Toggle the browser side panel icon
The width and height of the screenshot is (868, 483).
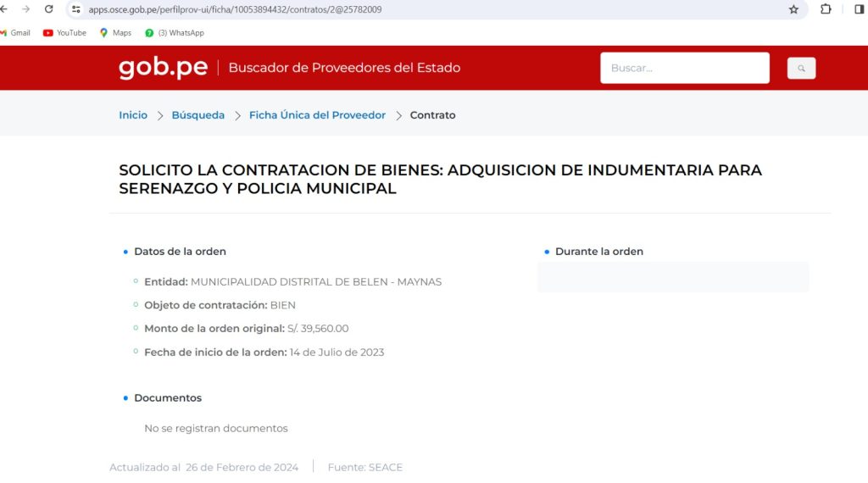point(859,9)
